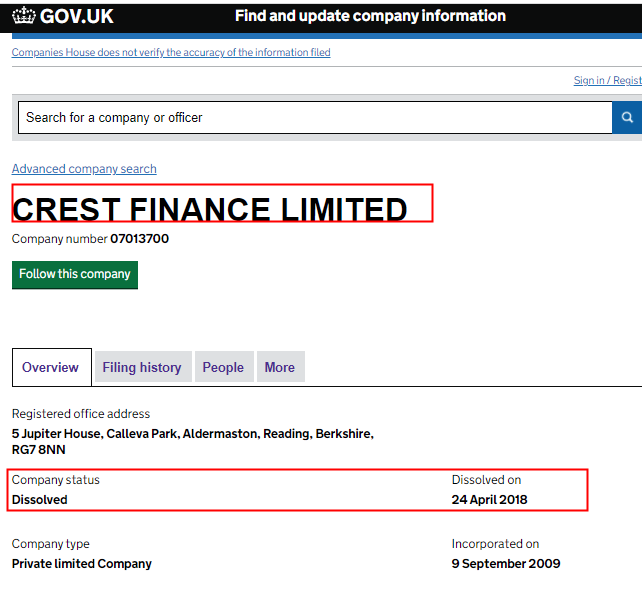Open the GOV.UK home text link
Screen dimensions: 642x612
78,16
